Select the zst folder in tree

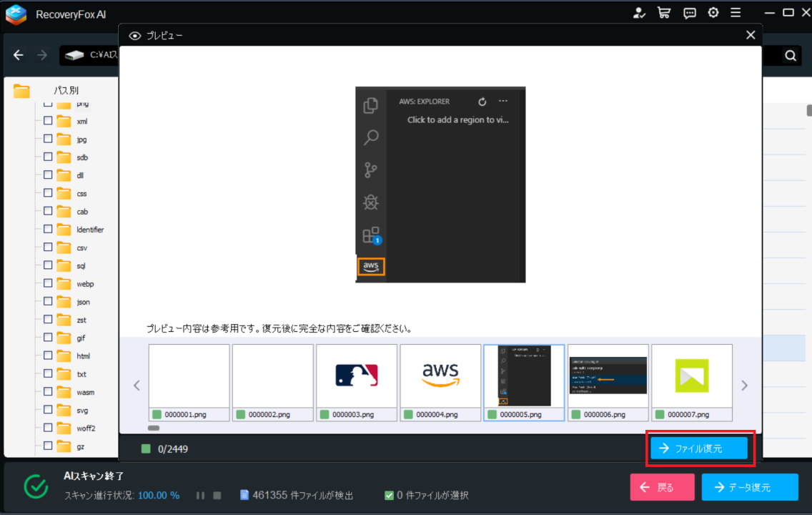[x=81, y=320]
